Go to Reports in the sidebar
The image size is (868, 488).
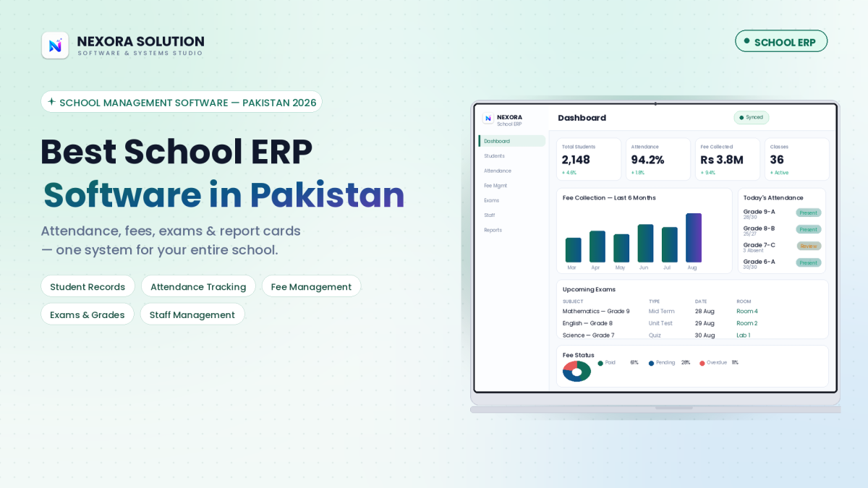[493, 230]
